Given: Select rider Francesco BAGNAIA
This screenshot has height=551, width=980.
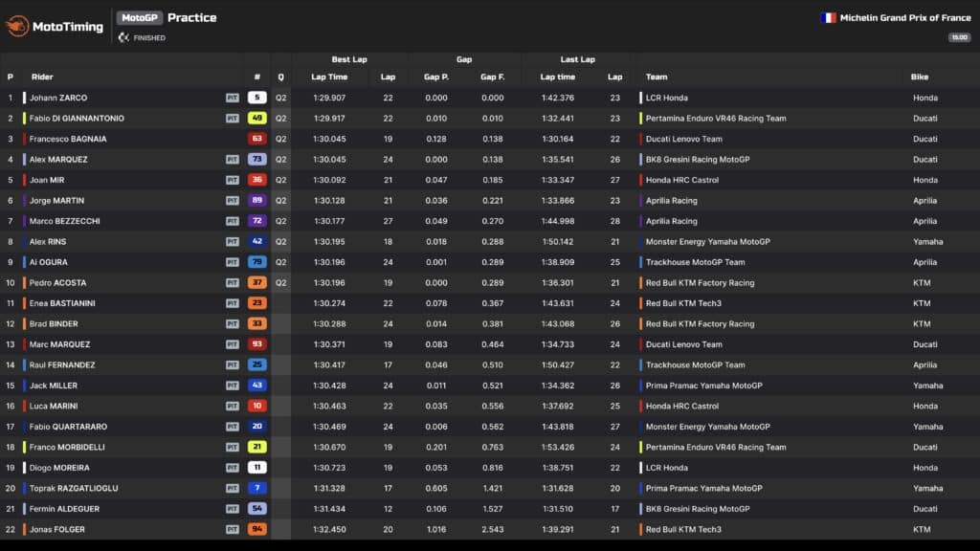Looking at the screenshot, I should tap(68, 140).
